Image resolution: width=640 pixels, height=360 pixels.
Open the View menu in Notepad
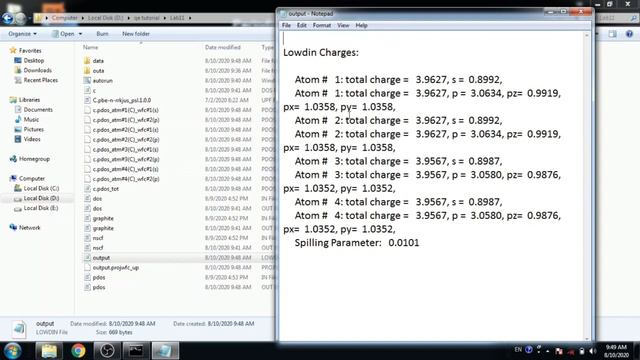click(x=343, y=25)
